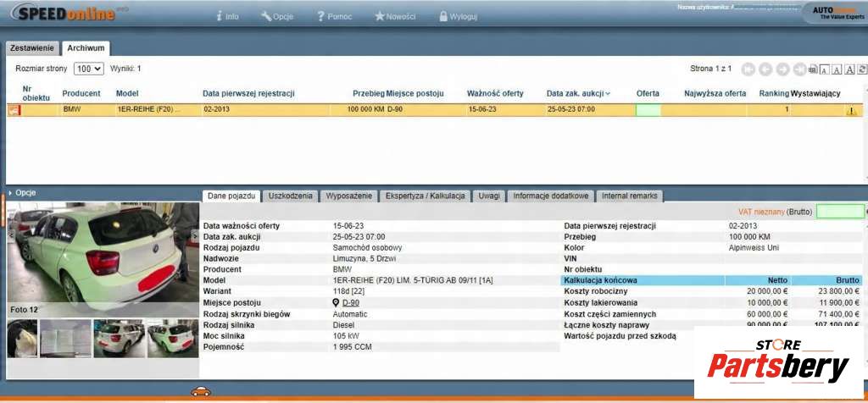The height and width of the screenshot is (403, 868).
Task: Sort by Ważność oferty column header
Action: pos(495,93)
